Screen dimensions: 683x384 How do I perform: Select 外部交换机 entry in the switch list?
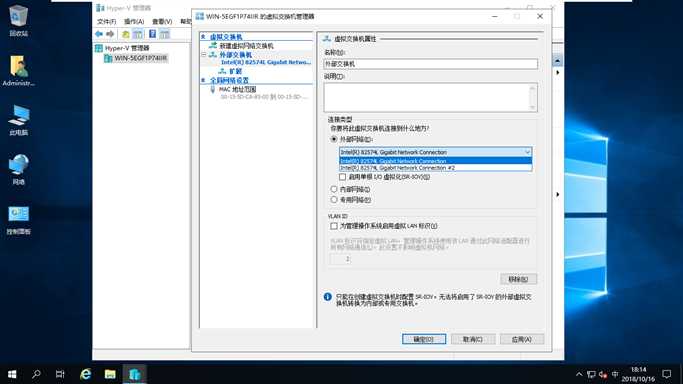235,55
